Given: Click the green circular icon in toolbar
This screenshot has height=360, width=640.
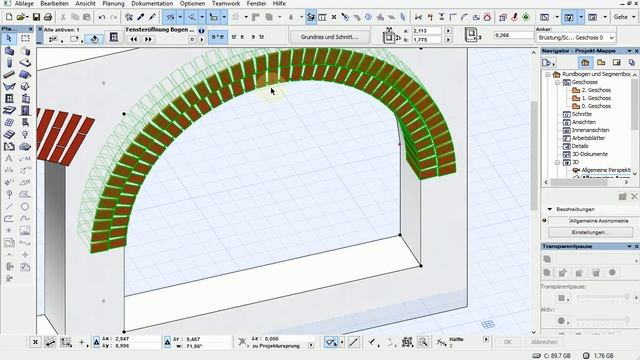Looking at the screenshot, I should pyautogui.click(x=526, y=17).
